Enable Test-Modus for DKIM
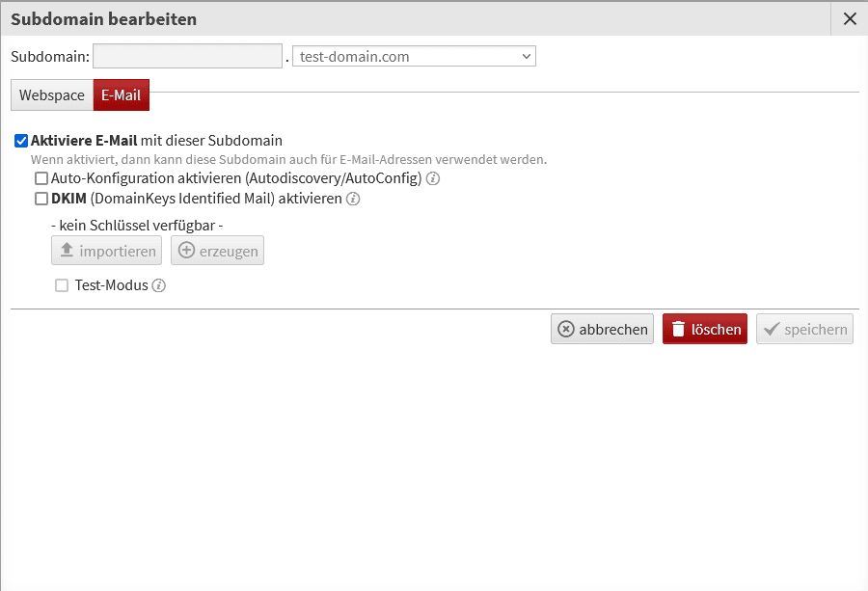 pos(62,285)
